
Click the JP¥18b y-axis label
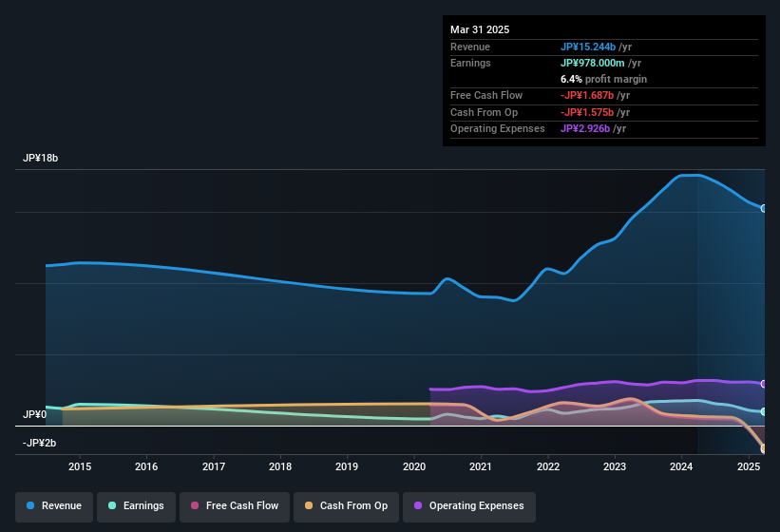(40, 158)
